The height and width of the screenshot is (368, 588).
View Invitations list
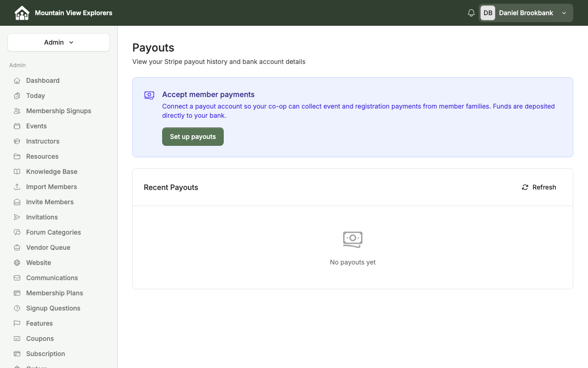(x=42, y=217)
